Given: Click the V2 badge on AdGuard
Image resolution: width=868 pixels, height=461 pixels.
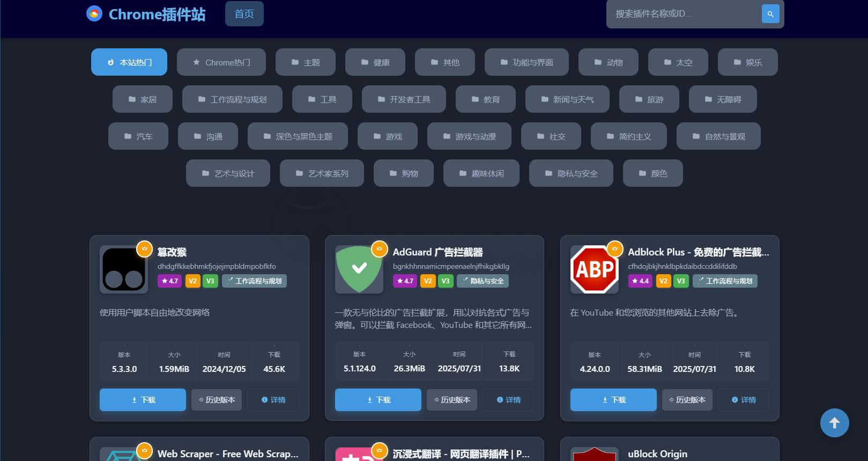Looking at the screenshot, I should 428,281.
